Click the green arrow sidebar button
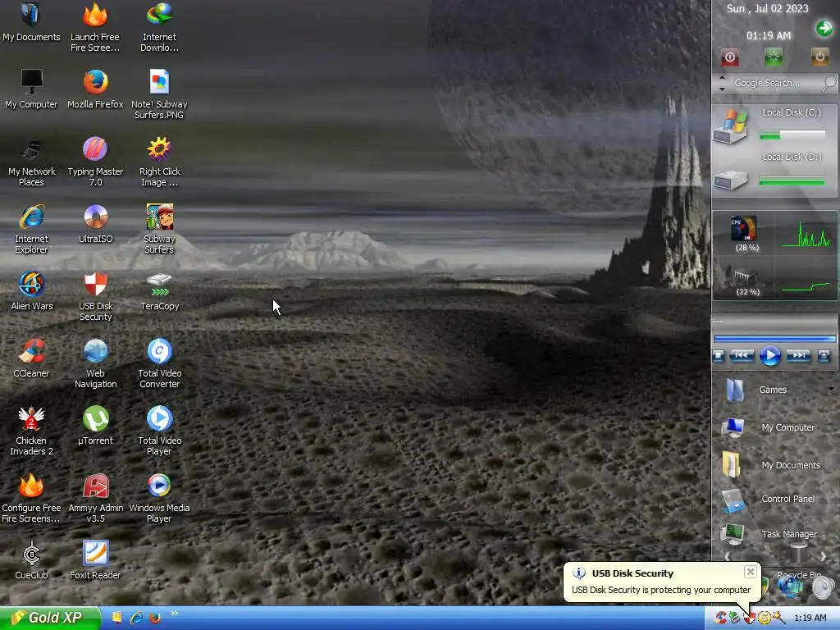This screenshot has width=840, height=630. 824,28
